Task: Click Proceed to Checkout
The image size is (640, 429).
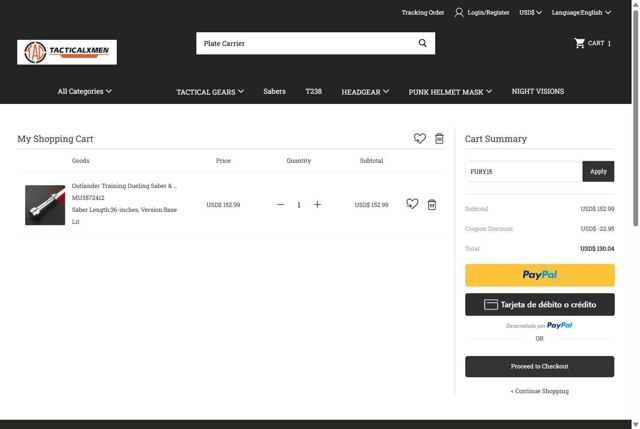Action: click(x=540, y=367)
